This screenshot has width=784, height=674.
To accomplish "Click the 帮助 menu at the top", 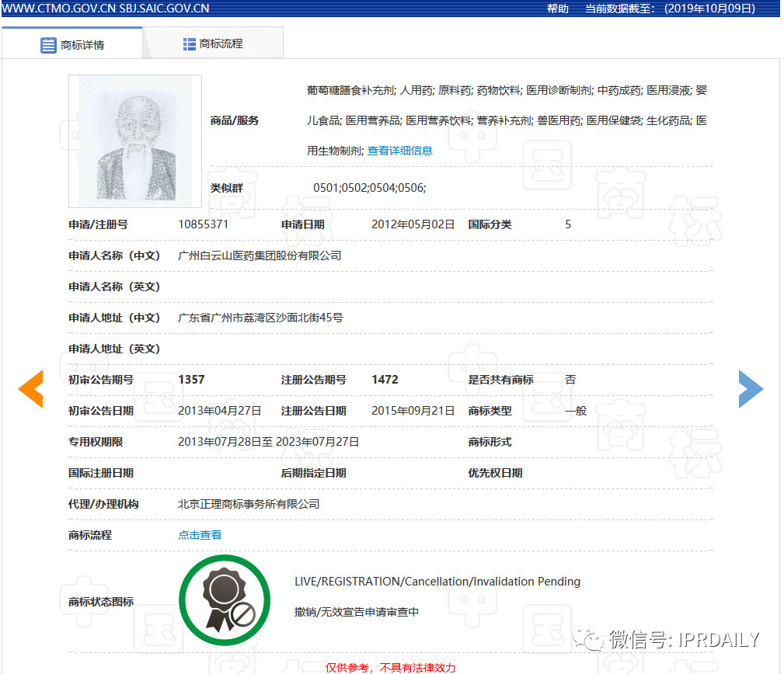I will (x=558, y=9).
